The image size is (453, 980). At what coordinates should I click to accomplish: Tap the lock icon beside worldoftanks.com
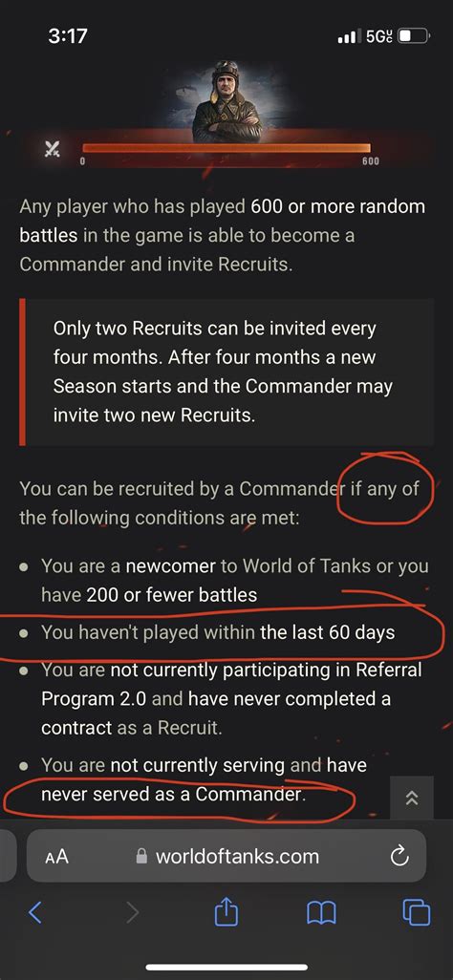(142, 856)
